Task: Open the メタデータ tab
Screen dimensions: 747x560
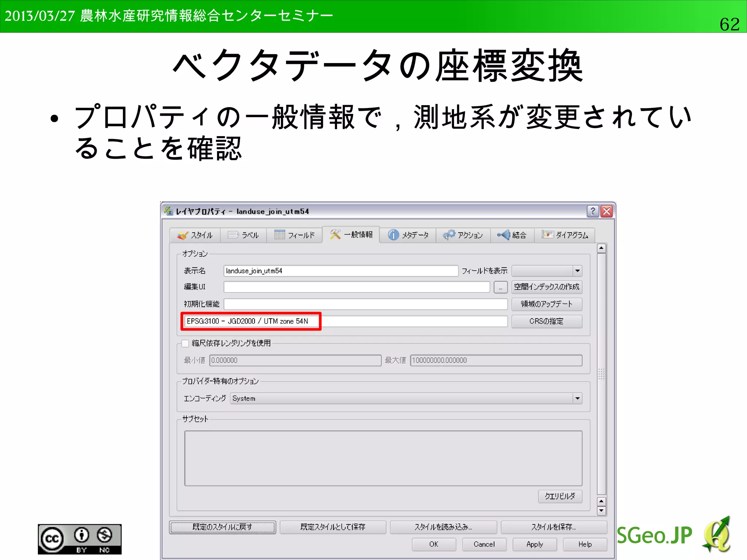Action: [408, 235]
